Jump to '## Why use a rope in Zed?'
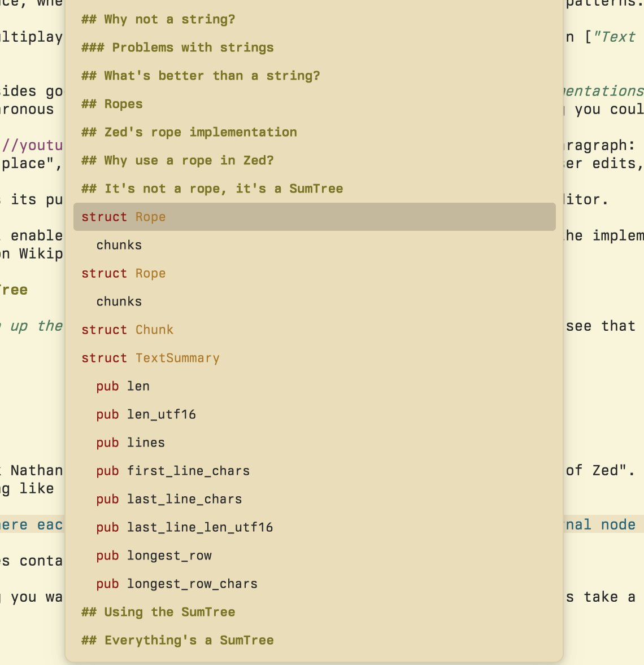The image size is (644, 665). pos(314,160)
